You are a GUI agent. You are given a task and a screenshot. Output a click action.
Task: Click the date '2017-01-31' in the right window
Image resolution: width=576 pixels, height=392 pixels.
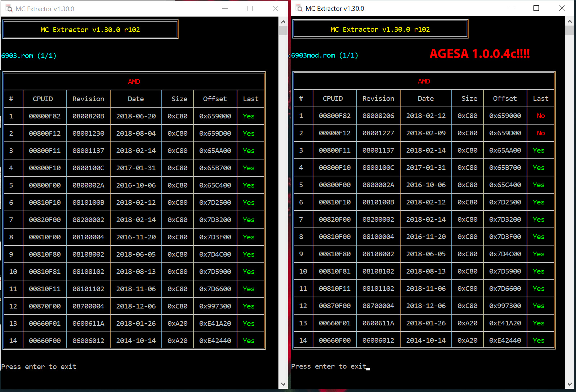point(426,168)
